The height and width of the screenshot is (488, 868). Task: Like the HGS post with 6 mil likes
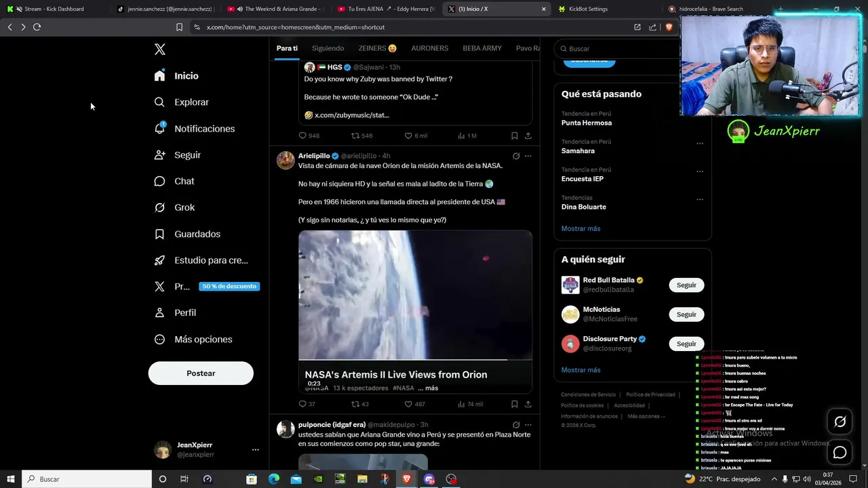(416, 136)
